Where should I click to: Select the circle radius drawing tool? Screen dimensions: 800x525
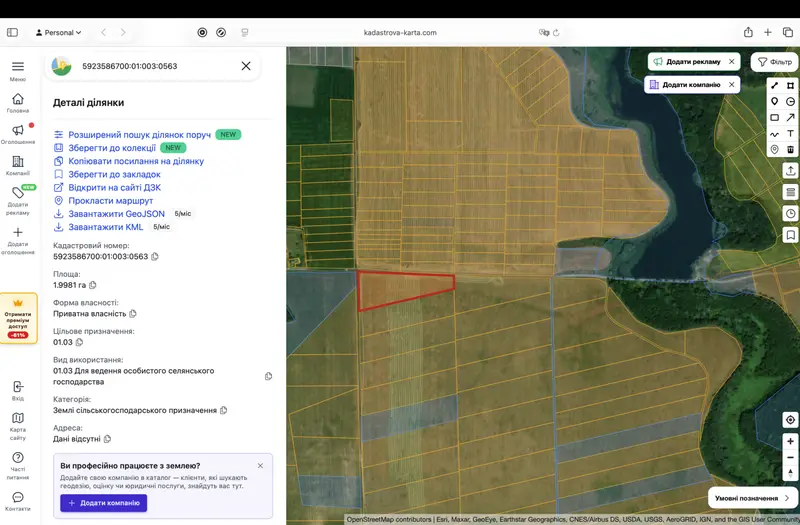tap(790, 102)
